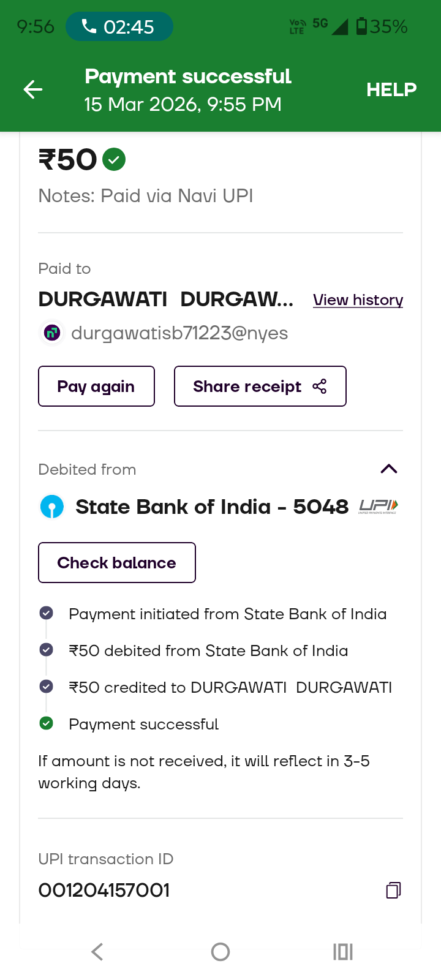Collapse the Debited from section
The width and height of the screenshot is (441, 980).
pyautogui.click(x=389, y=469)
